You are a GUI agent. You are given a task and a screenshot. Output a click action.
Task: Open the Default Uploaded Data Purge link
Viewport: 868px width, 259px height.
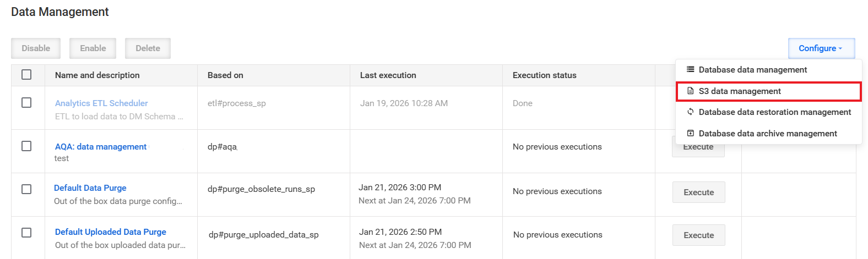coord(111,232)
